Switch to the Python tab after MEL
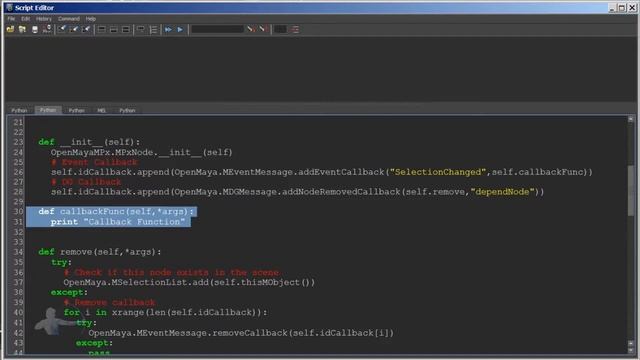Viewport: 640px width, 360px height. [x=127, y=111]
